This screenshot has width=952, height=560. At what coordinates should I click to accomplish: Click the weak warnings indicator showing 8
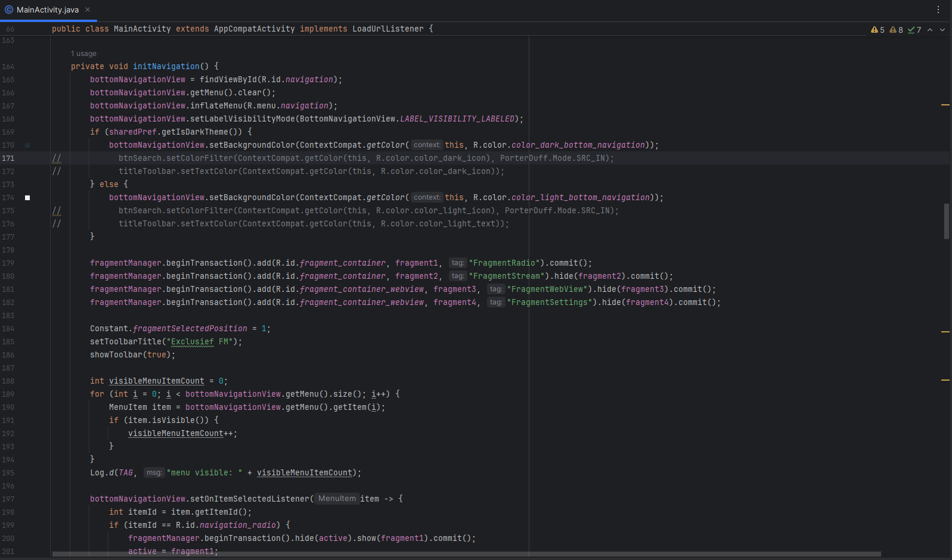pyautogui.click(x=896, y=30)
